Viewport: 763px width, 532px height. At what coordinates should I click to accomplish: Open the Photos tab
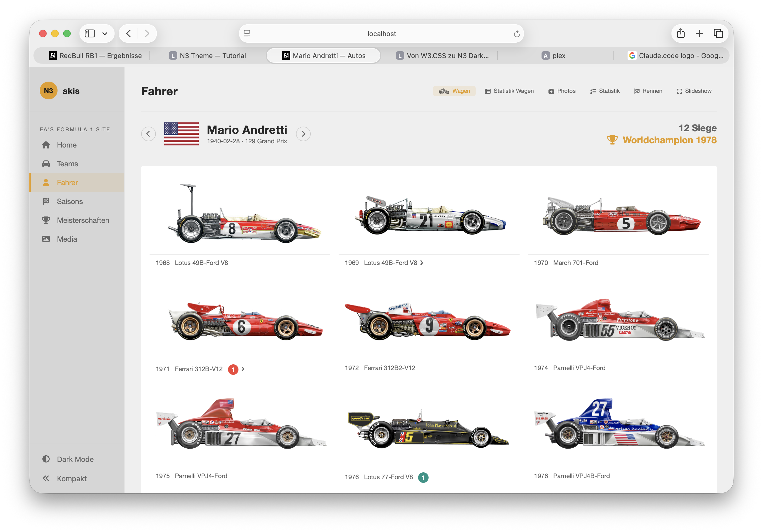[562, 91]
